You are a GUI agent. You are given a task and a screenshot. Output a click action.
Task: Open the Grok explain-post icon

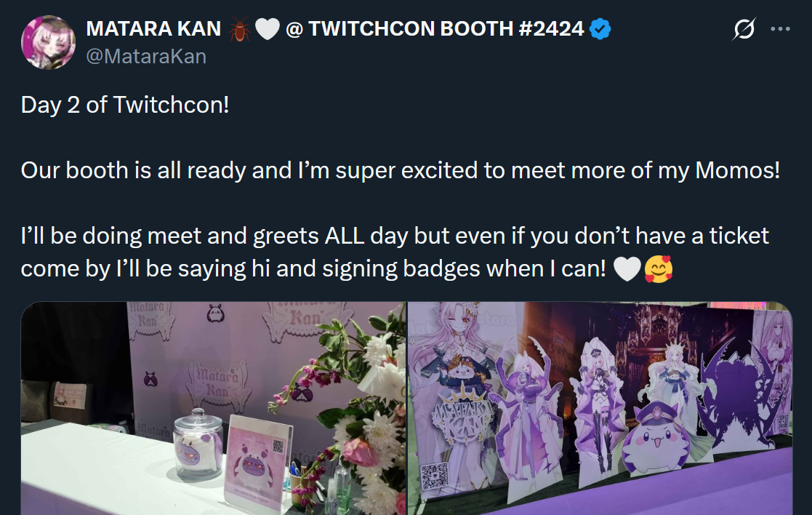(x=744, y=29)
